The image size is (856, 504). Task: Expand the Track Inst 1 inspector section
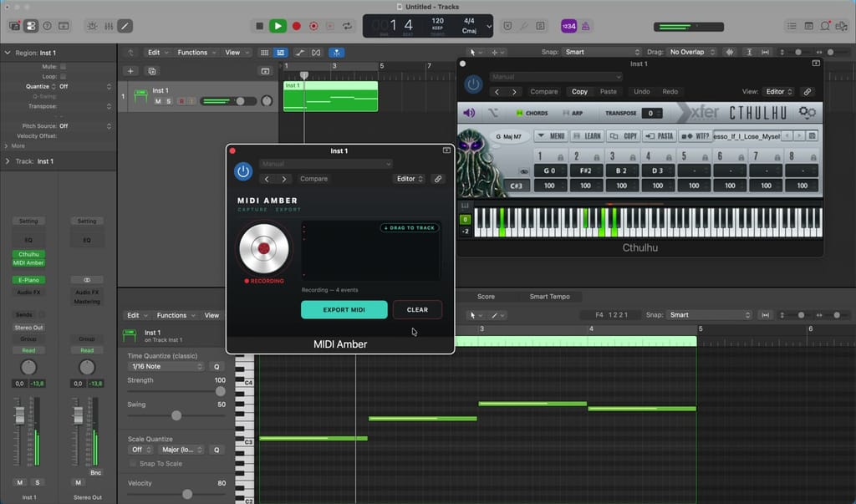tap(8, 161)
